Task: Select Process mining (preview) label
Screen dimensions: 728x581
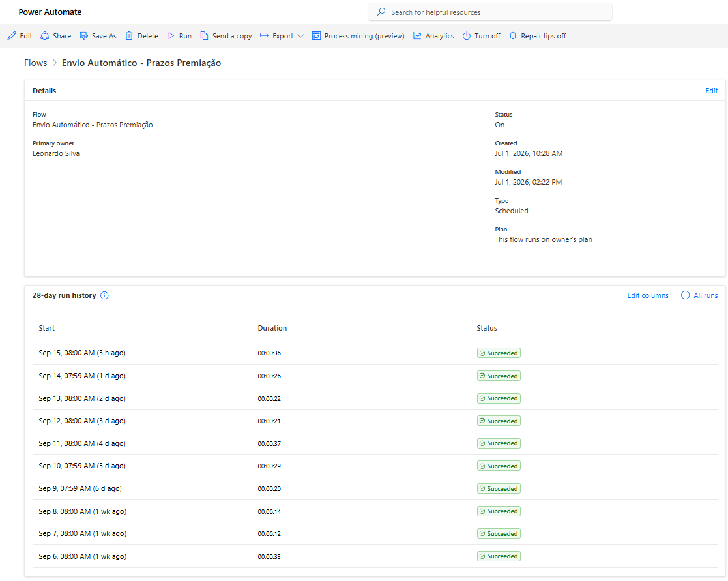Action: [364, 36]
